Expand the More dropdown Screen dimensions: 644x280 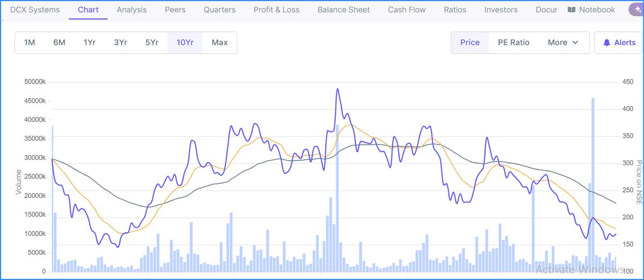click(563, 42)
